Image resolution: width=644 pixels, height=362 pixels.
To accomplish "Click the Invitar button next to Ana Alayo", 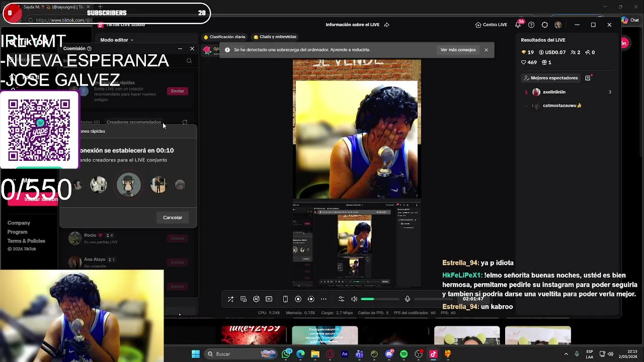I will pyautogui.click(x=177, y=262).
